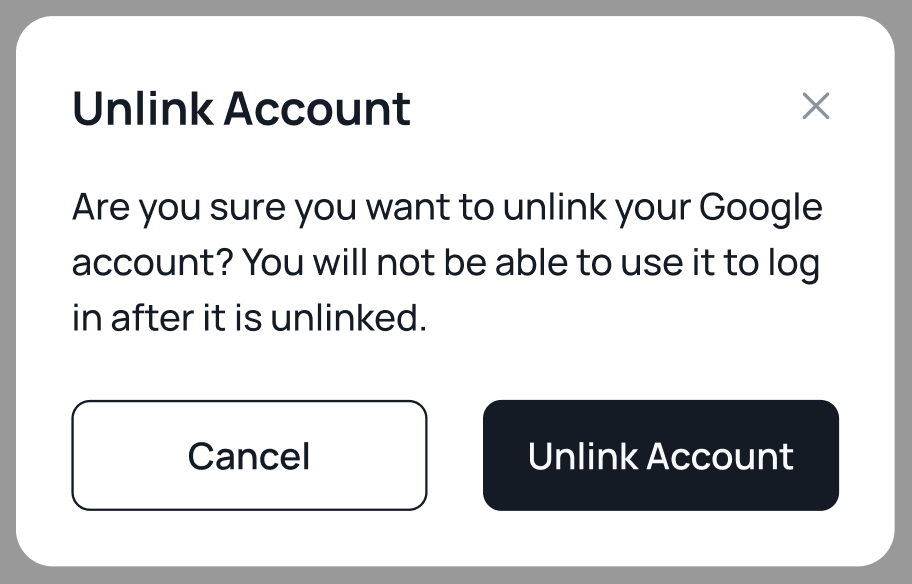Close the Unlink Account dialog with X
The height and width of the screenshot is (584, 912).
click(816, 106)
